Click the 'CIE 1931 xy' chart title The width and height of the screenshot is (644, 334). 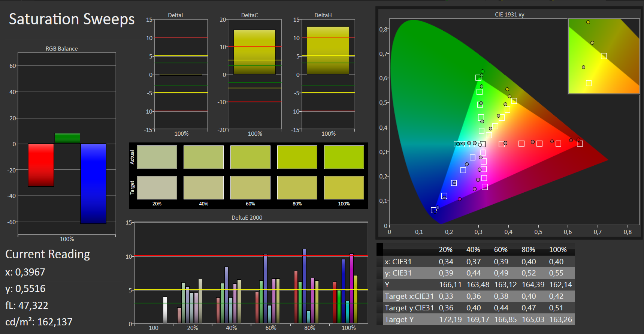[x=510, y=15]
